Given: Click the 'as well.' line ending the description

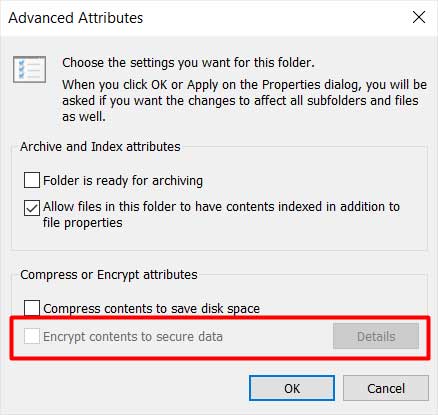Looking at the screenshot, I should (x=84, y=117).
